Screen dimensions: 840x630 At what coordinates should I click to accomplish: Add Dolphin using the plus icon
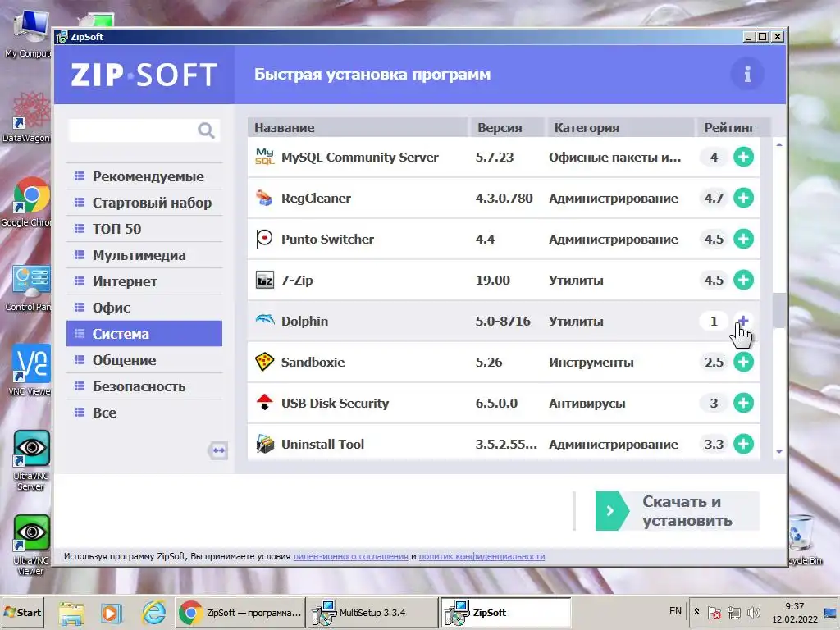[x=743, y=321]
